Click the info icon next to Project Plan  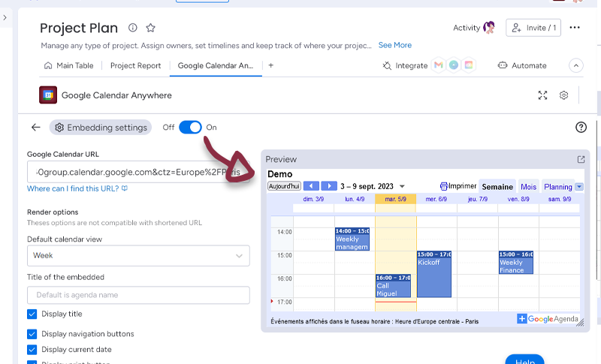click(133, 28)
